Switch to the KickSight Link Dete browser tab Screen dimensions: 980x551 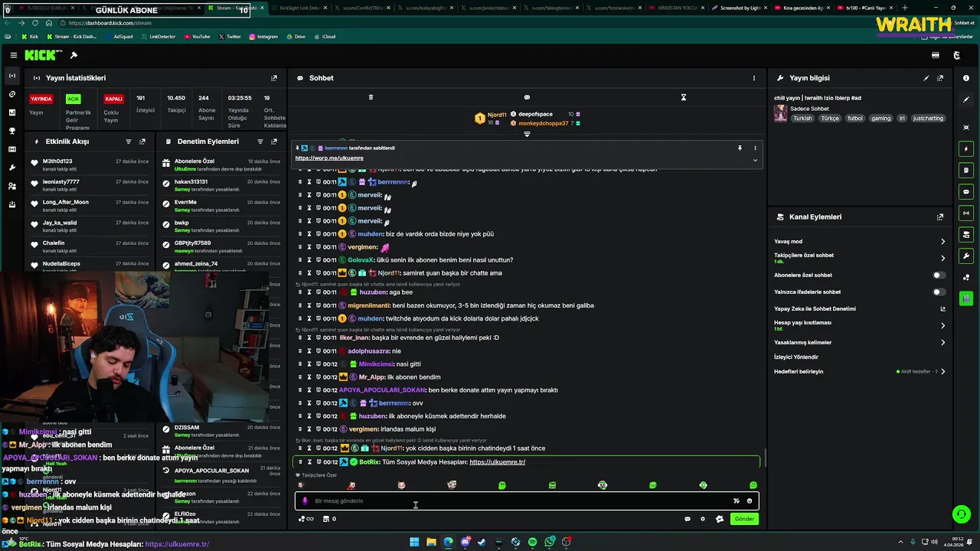[x=299, y=8]
